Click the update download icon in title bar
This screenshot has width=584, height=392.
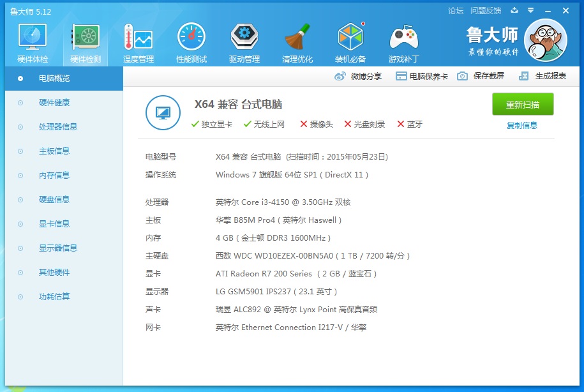click(x=514, y=10)
